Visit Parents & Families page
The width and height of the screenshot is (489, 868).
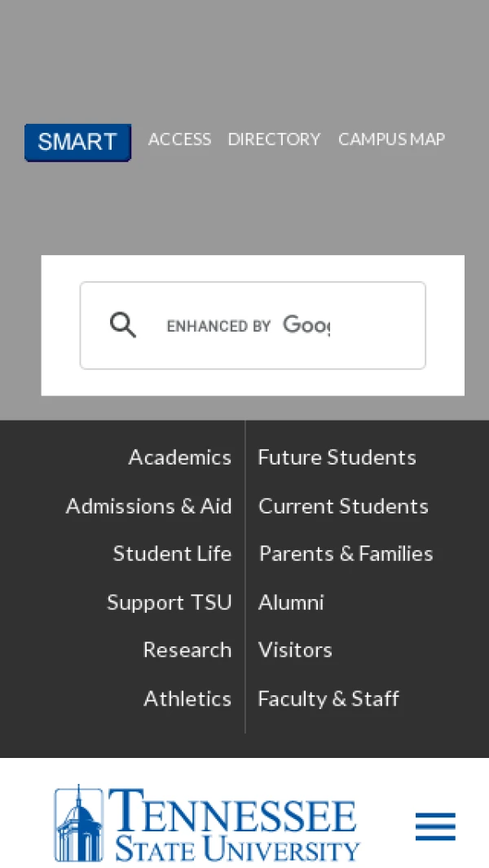tap(346, 553)
